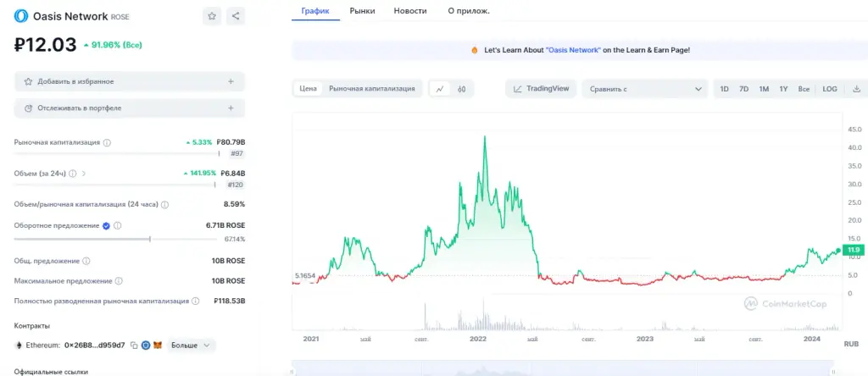Set chart range to 1M
The width and height of the screenshot is (868, 376).
tap(764, 88)
